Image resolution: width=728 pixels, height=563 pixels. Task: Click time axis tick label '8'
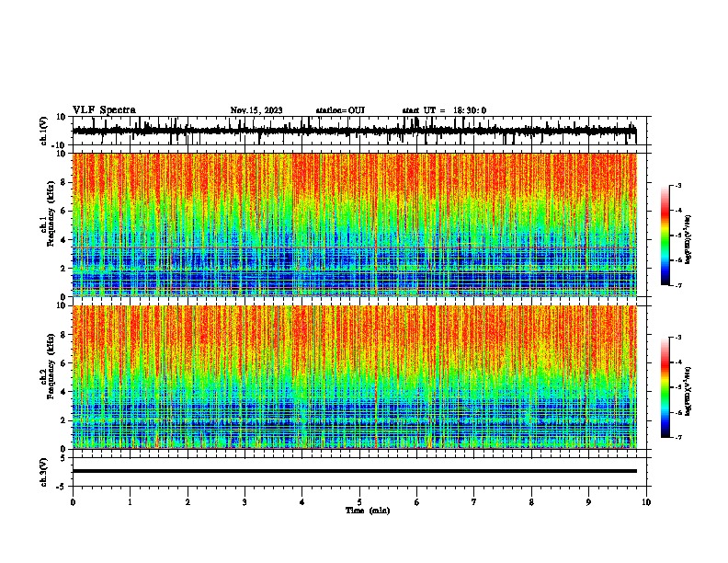point(531,502)
